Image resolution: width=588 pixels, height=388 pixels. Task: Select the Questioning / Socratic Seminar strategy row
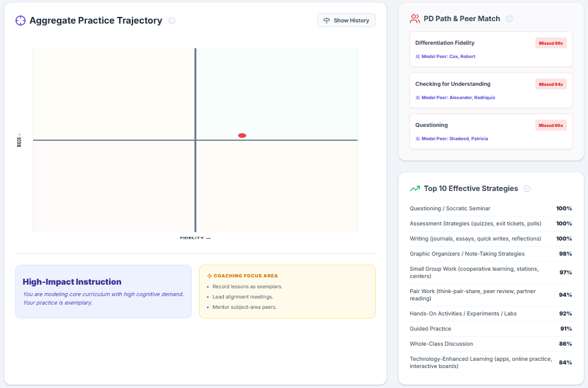(491, 209)
